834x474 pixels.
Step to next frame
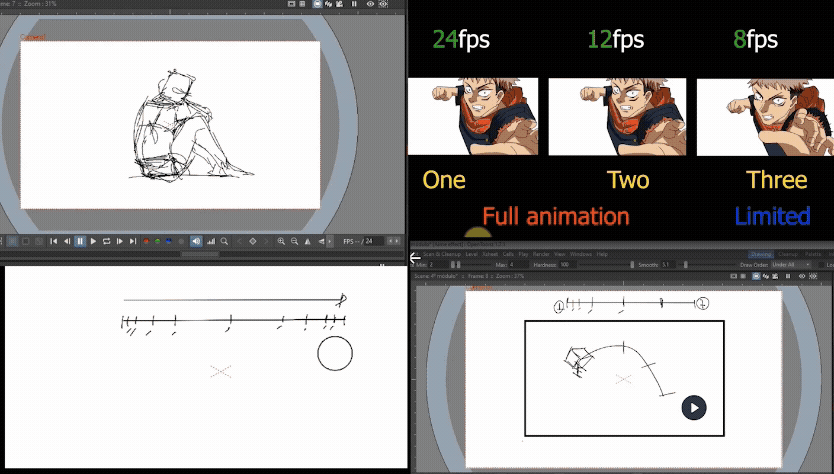click(120, 241)
